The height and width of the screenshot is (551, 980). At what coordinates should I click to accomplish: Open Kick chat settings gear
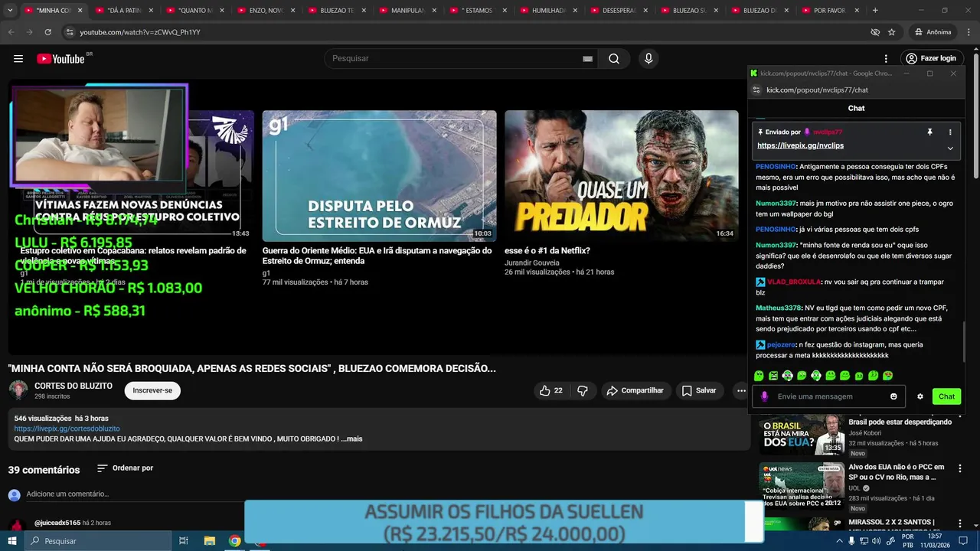[920, 396]
